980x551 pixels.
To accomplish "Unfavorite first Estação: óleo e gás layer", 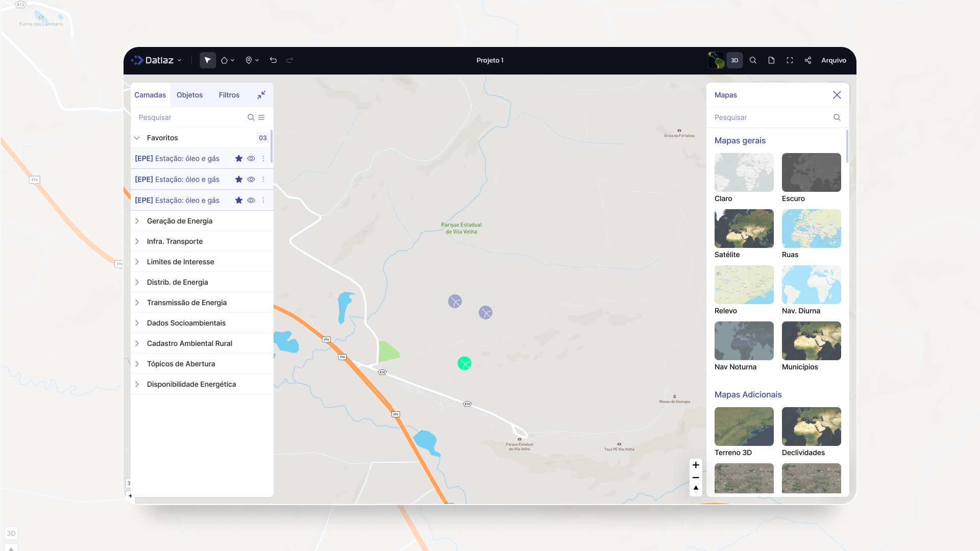I will [238, 159].
